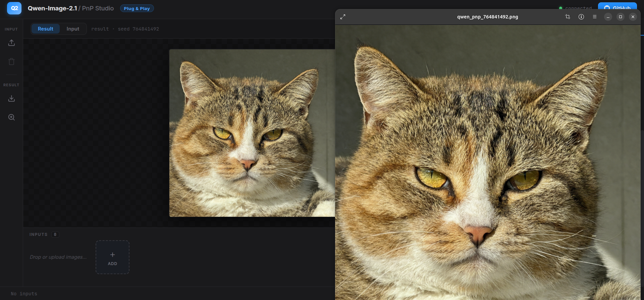
Task: Download the result image
Action: coord(11,98)
